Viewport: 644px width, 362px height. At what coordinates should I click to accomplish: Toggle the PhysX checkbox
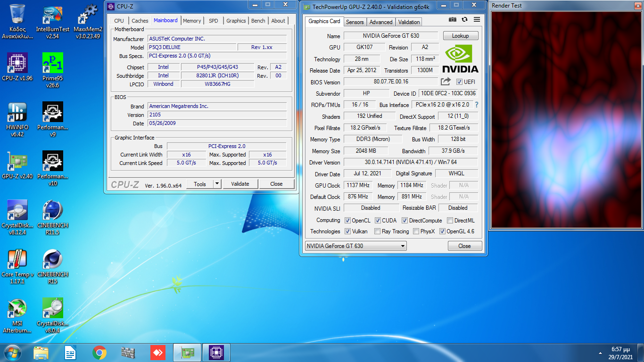pyautogui.click(x=416, y=231)
